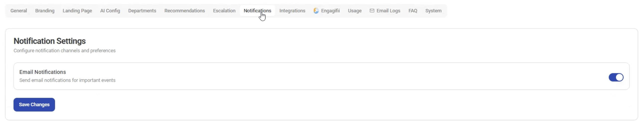Click the envelope icon beside Email Logs
The width and height of the screenshot is (644, 128).
coord(372,11)
